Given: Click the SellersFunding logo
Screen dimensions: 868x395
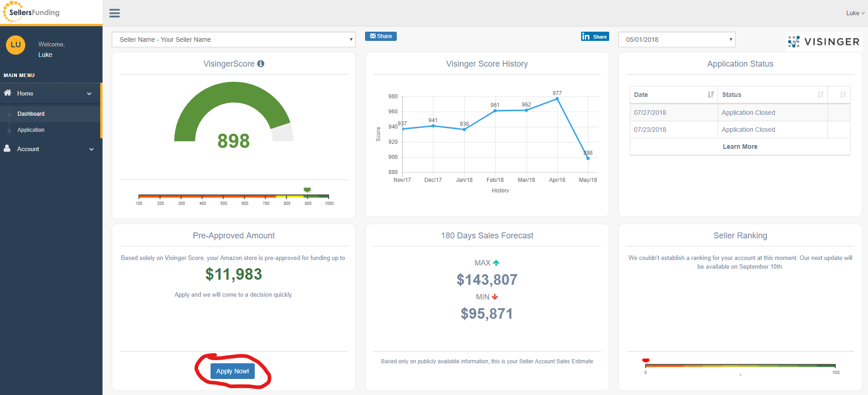Looking at the screenshot, I should (31, 12).
